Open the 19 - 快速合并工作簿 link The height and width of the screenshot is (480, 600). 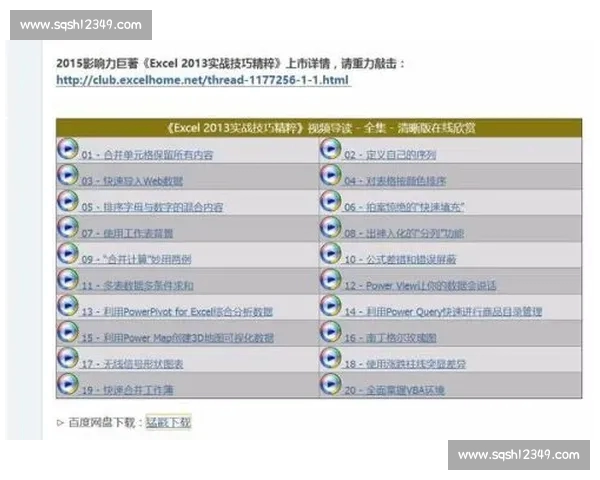[x=127, y=390]
